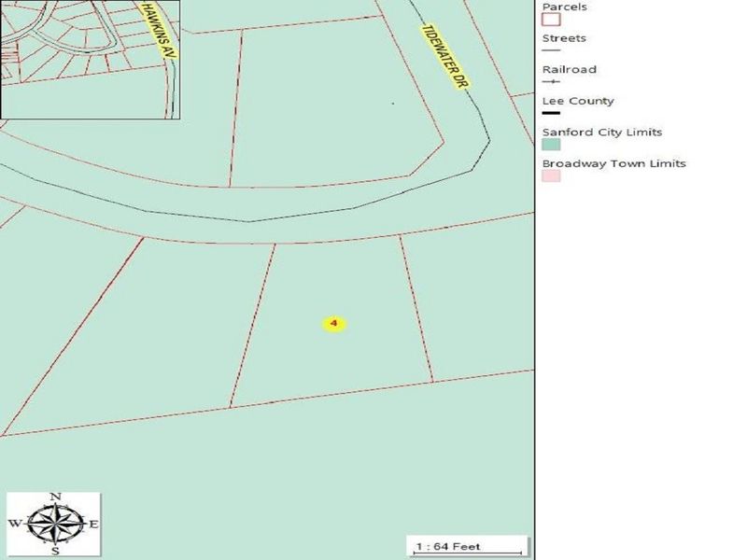Click the compass rose icon
Screen dimensions: 747x560
[53, 524]
